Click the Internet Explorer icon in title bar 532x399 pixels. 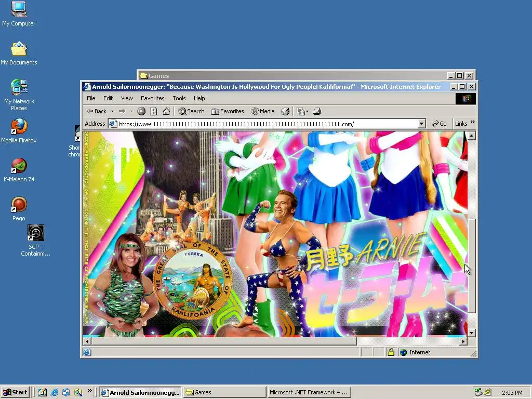click(x=87, y=87)
